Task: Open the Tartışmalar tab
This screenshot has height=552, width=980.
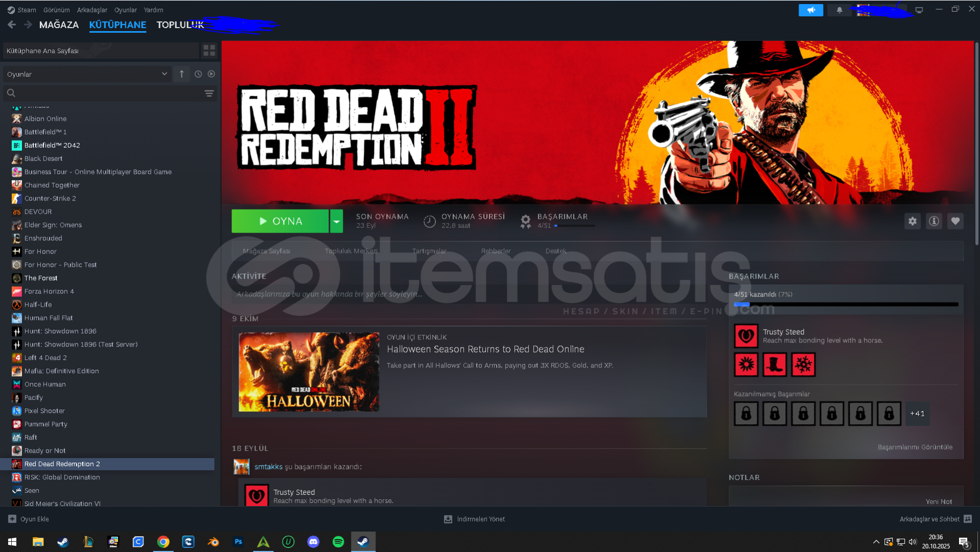Action: point(429,251)
